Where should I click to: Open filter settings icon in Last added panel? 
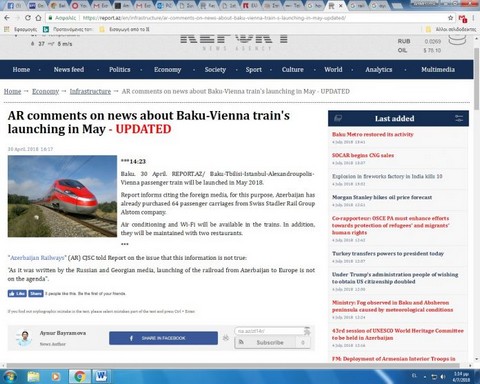click(x=459, y=118)
